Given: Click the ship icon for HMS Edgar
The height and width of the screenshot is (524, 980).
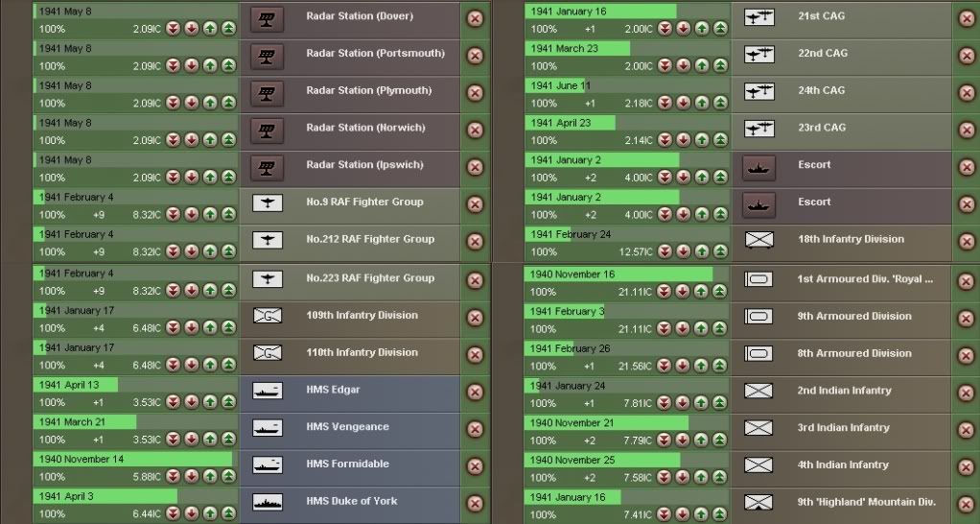Looking at the screenshot, I should point(267,391).
